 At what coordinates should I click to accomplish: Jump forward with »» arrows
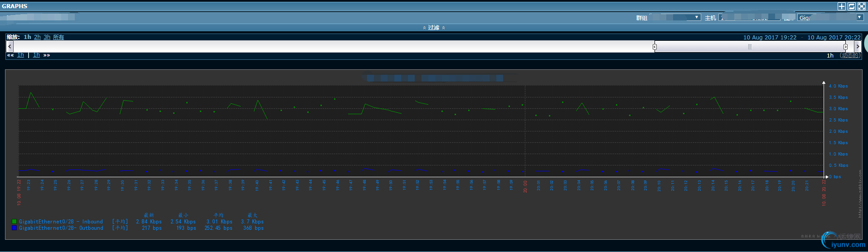[x=47, y=55]
